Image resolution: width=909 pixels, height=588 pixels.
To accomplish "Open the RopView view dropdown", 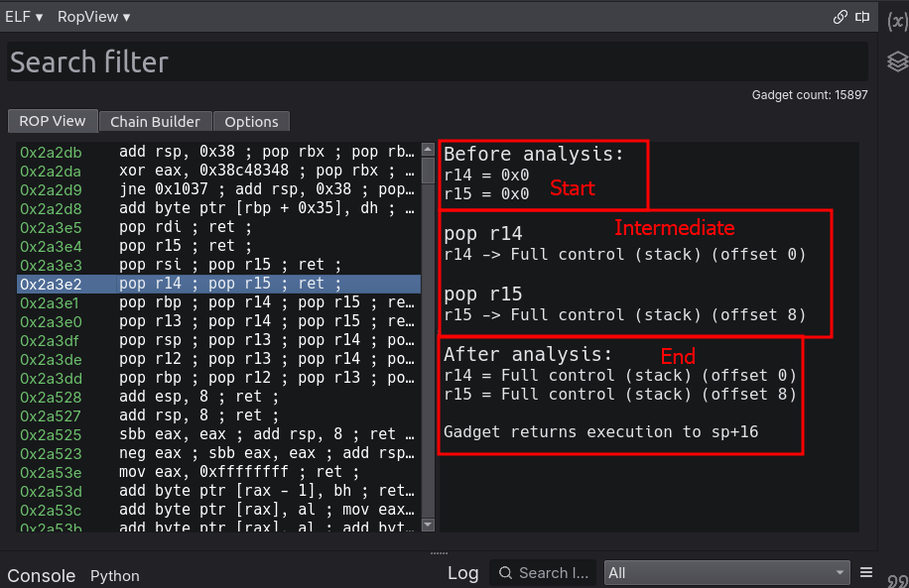I will [93, 17].
